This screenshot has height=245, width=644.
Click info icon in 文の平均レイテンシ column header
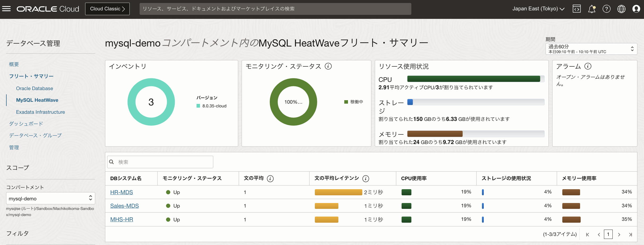(x=366, y=179)
